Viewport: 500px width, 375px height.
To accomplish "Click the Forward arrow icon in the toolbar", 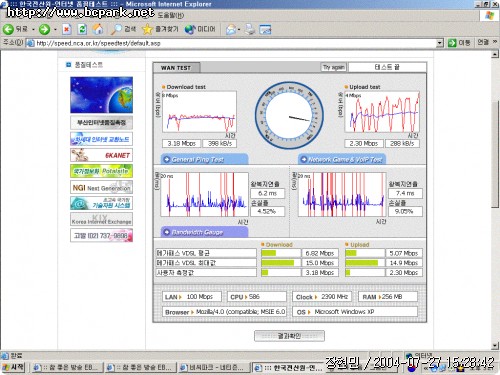I will point(44,29).
